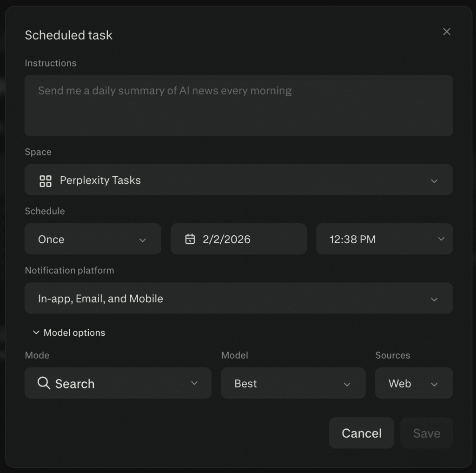This screenshot has width=476, height=473.
Task: Click the magnifier icon in the Mode field
Action: click(x=44, y=383)
